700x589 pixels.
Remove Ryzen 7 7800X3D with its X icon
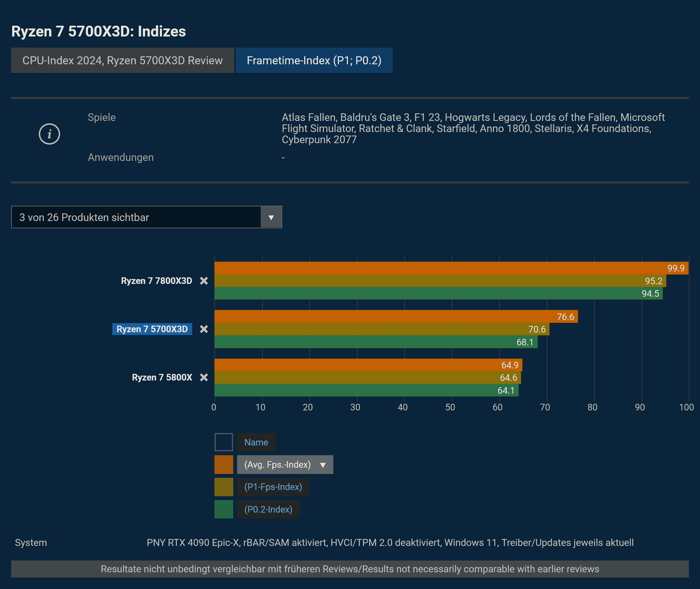[x=204, y=281]
